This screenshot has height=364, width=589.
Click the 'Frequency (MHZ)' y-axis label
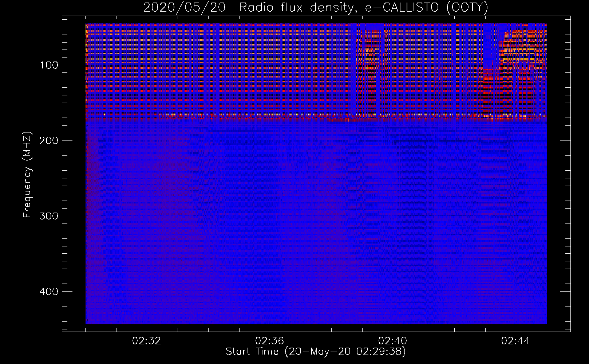pyautogui.click(x=27, y=175)
